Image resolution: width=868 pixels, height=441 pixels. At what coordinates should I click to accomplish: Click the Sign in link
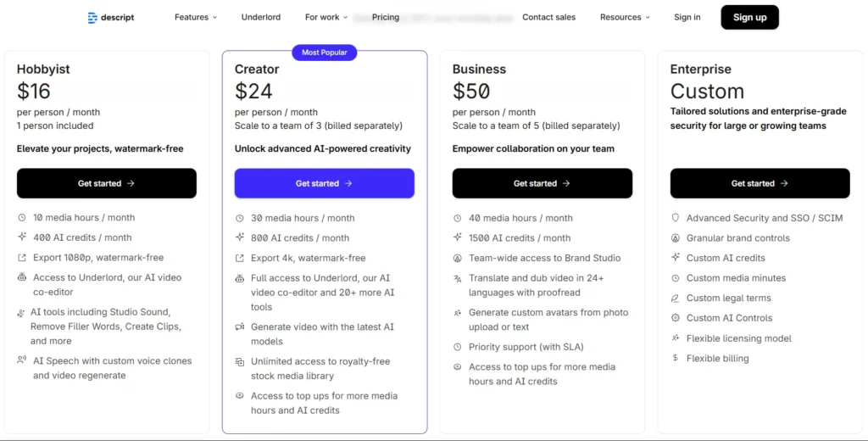click(x=687, y=17)
